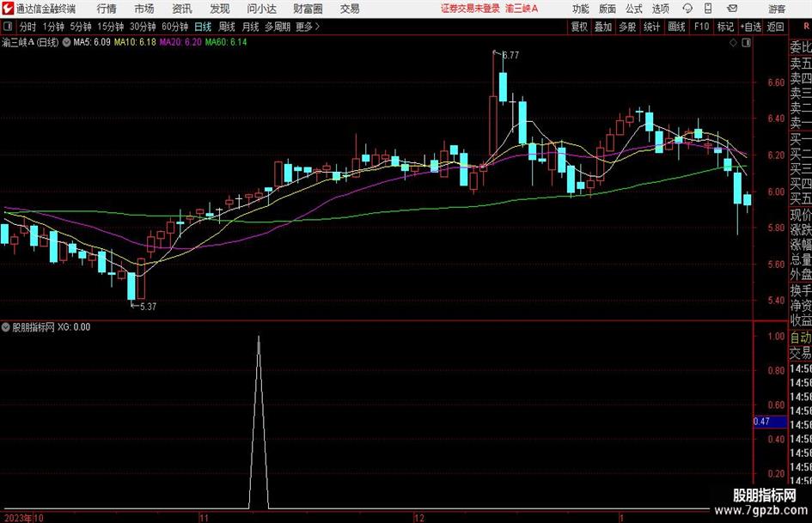Screen dimensions: 812x523
Task: Open the 行情 menu
Action: pyautogui.click(x=107, y=9)
